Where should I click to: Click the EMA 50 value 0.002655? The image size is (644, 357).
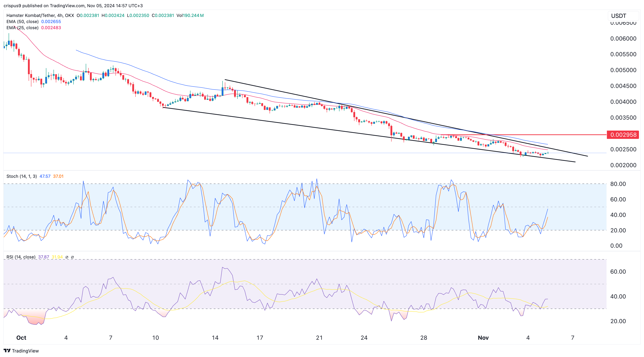51,21
